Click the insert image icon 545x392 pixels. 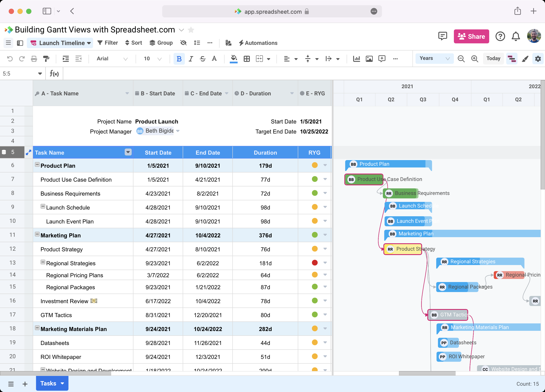[x=369, y=58]
